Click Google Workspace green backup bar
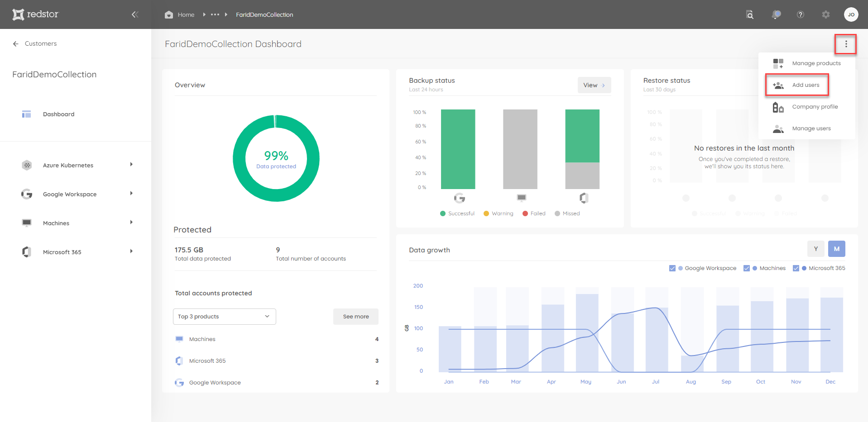 click(x=458, y=149)
